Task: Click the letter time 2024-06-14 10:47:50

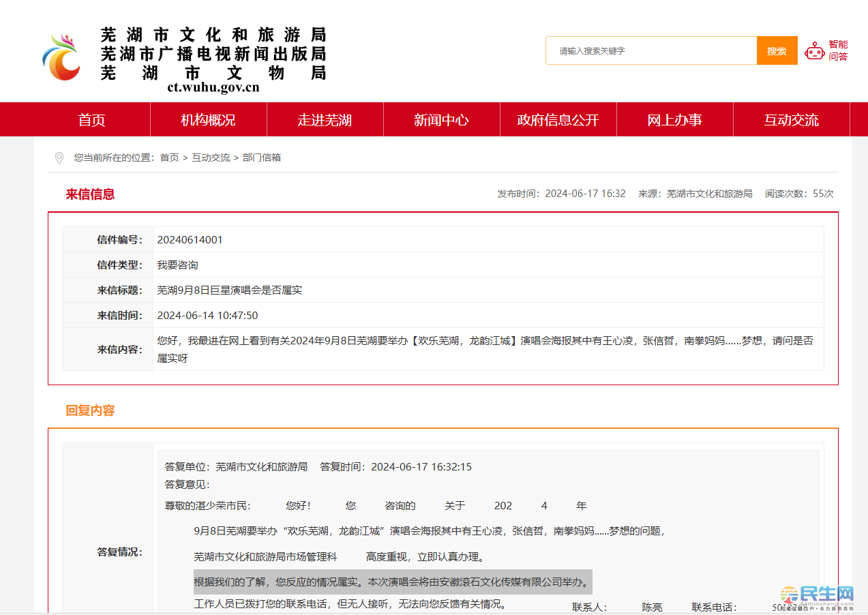Action: pos(207,316)
